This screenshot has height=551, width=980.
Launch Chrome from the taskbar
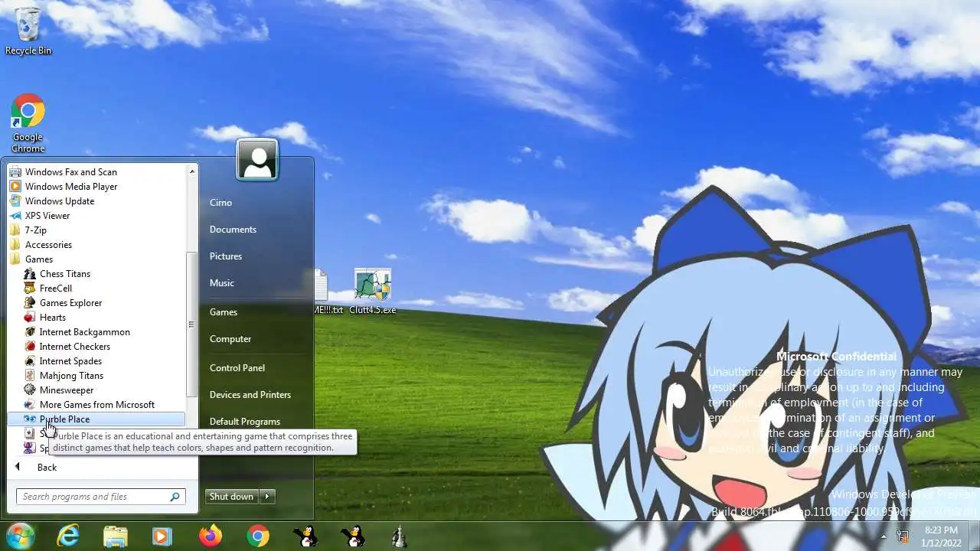(258, 536)
